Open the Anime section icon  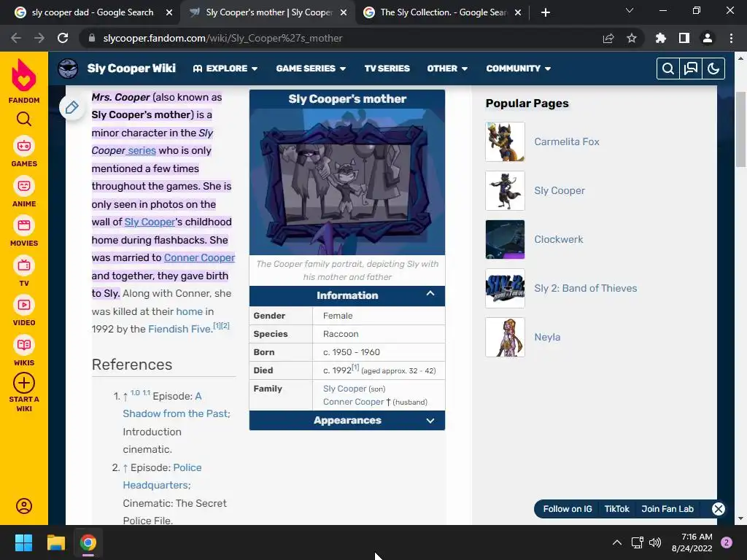coord(24,186)
